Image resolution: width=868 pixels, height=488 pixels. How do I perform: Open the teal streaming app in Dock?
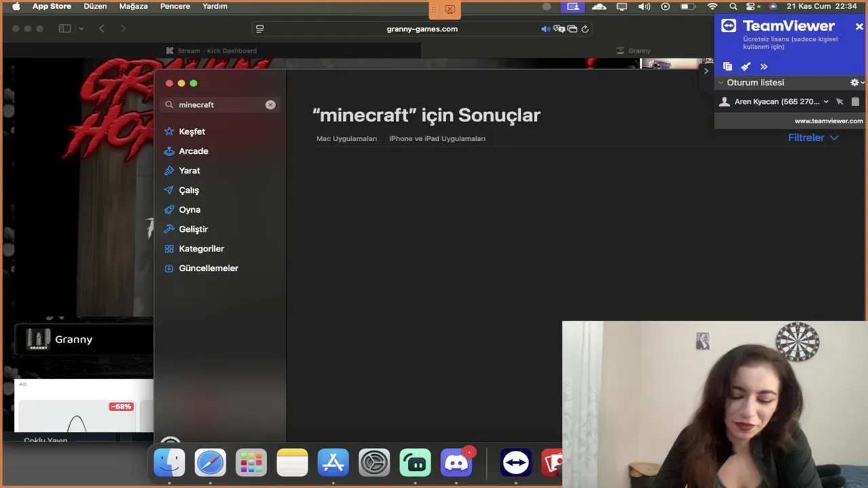point(415,463)
